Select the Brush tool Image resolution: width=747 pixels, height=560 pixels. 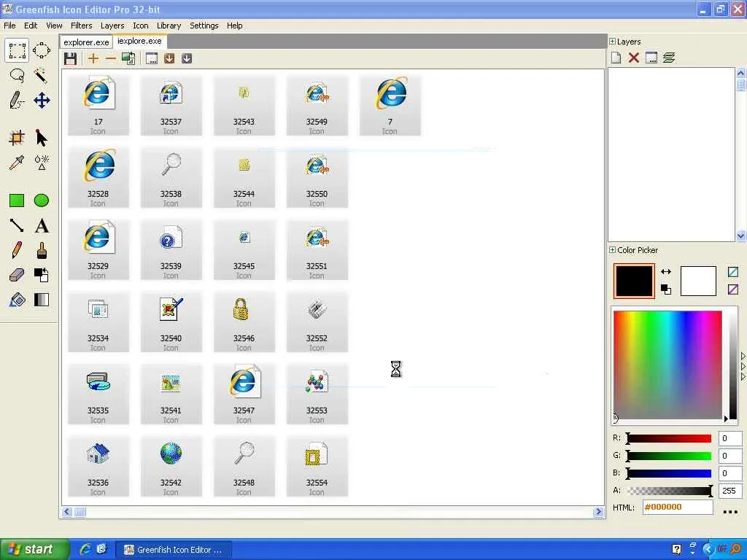pos(42,250)
